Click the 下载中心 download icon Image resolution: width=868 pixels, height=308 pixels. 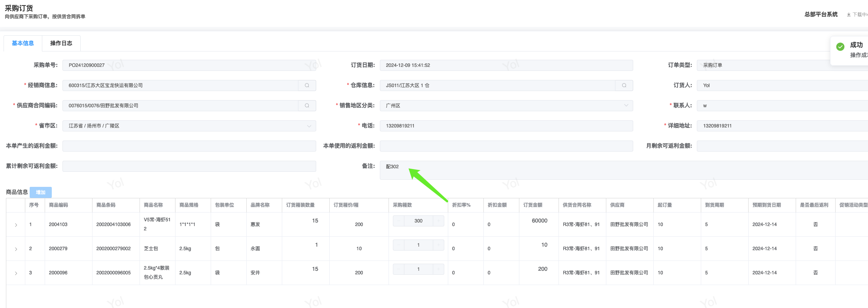[849, 15]
